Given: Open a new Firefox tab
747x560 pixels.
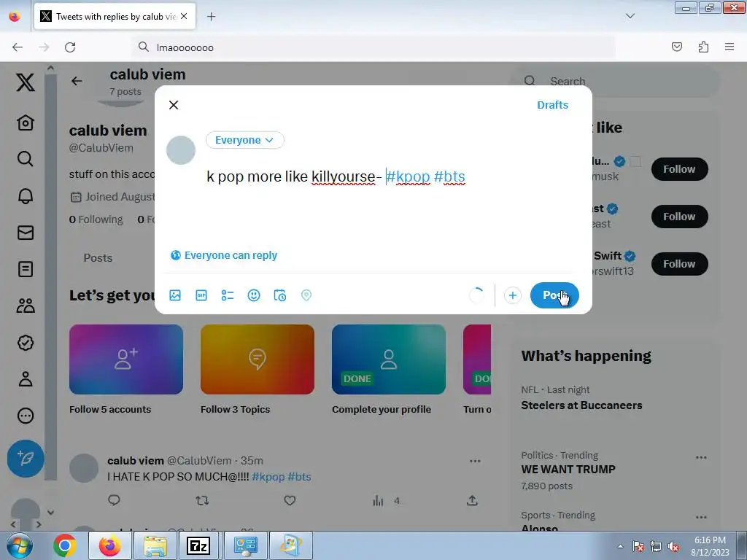Looking at the screenshot, I should pyautogui.click(x=211, y=17).
